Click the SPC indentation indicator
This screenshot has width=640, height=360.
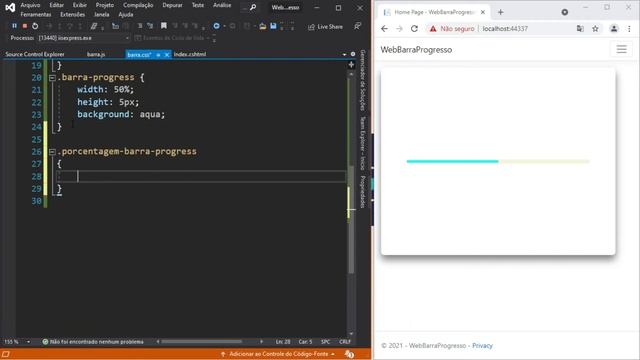325,342
